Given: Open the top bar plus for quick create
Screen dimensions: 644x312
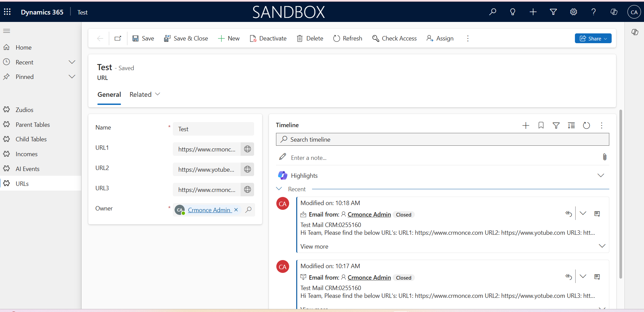Looking at the screenshot, I should [533, 12].
